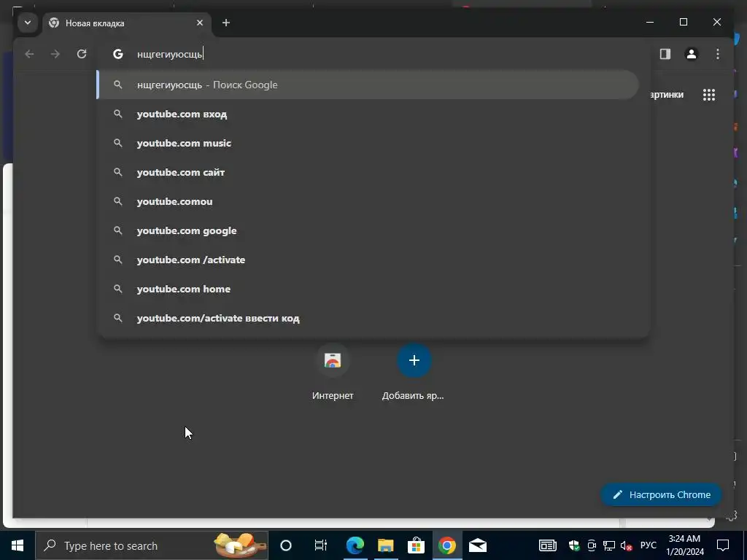Close the Новая вкладка tab
Image resolution: width=747 pixels, height=560 pixels.
coord(200,23)
